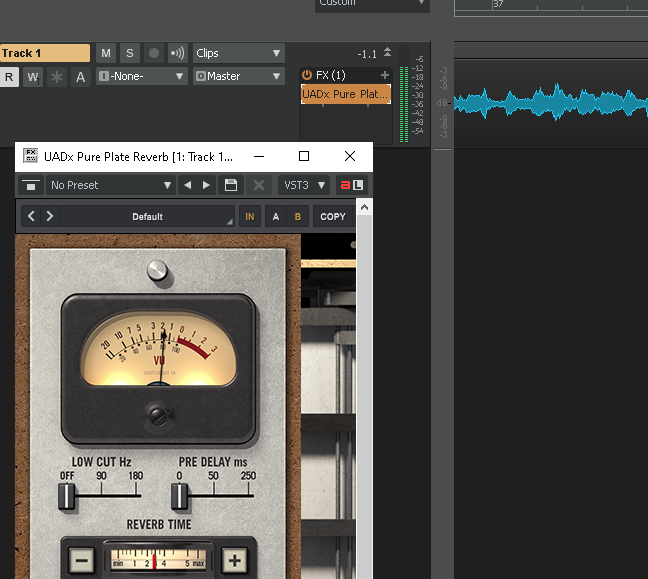Toggle input echo speaker icon
Image resolution: width=648 pixels, height=579 pixels.
178,53
